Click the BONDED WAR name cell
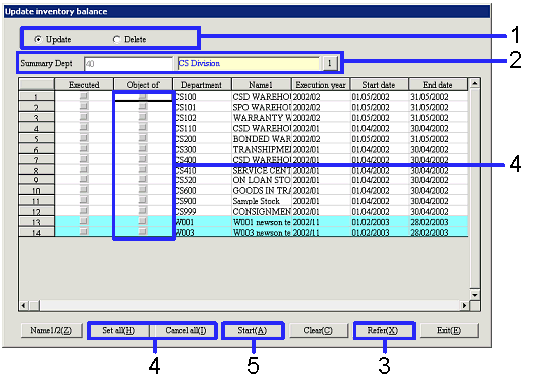Image resolution: width=542 pixels, height=383 pixels. click(x=262, y=139)
